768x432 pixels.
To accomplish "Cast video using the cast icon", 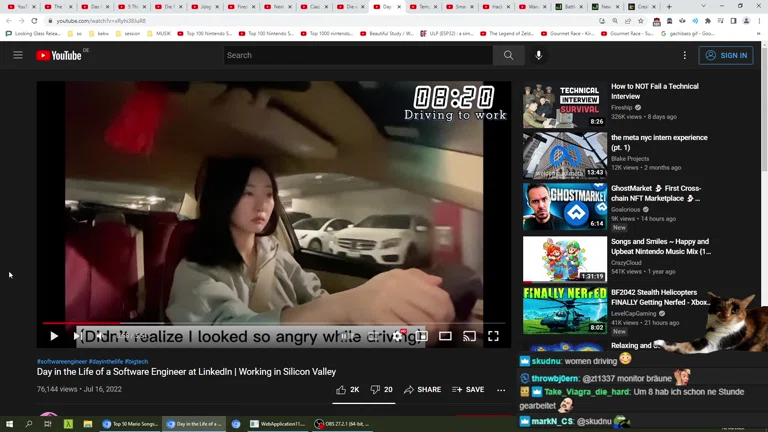I will [469, 336].
